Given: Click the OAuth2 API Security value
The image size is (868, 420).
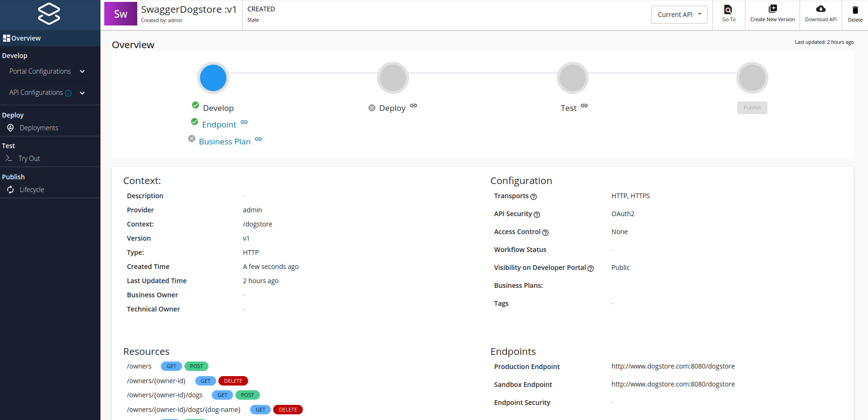Looking at the screenshot, I should pyautogui.click(x=623, y=214).
